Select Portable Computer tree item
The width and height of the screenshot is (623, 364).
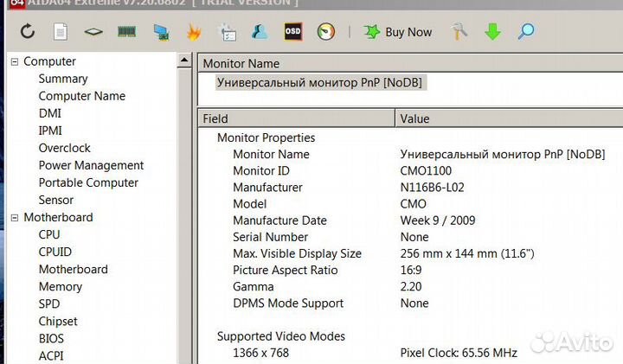click(88, 182)
